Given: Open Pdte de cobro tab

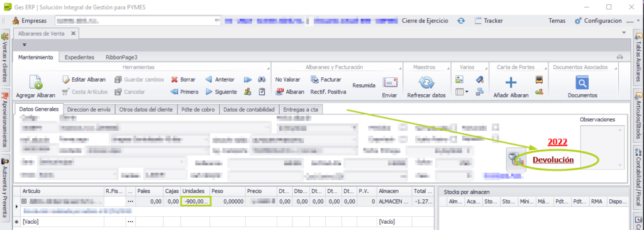Looking at the screenshot, I should tap(198, 109).
